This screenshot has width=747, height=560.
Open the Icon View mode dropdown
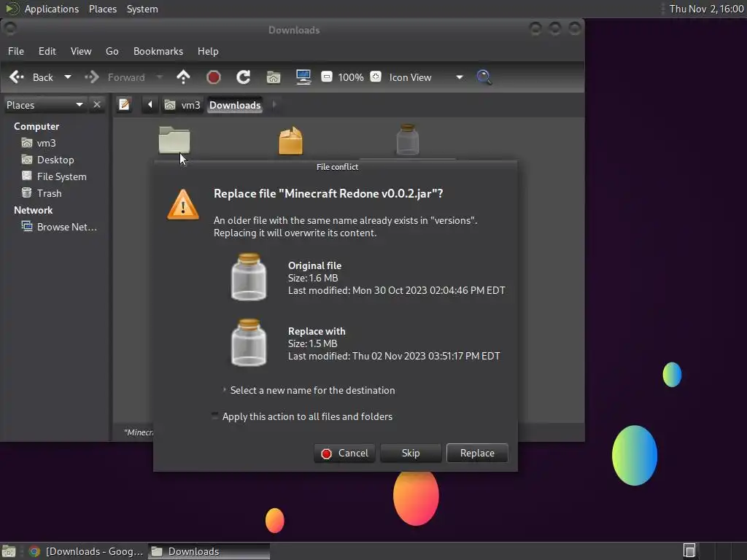click(426, 77)
